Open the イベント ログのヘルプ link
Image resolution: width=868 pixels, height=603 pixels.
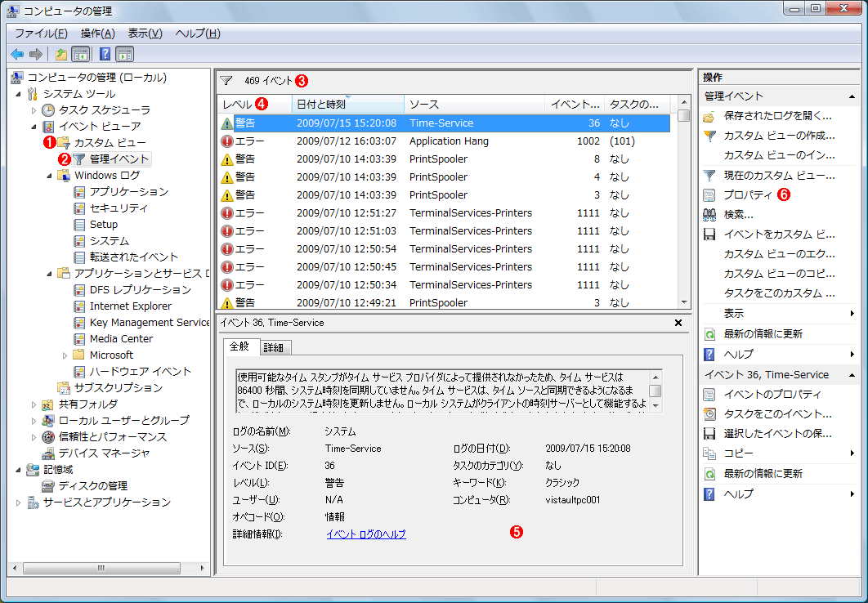(x=365, y=534)
